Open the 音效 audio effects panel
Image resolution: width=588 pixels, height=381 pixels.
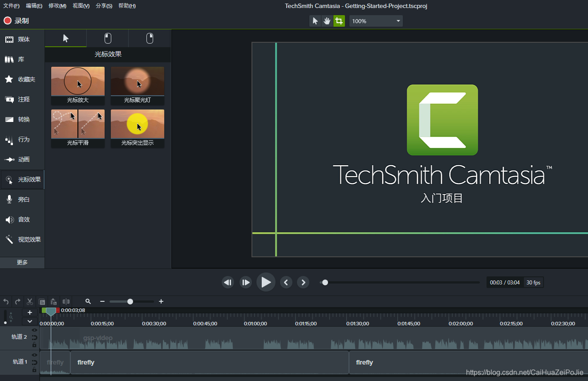22,220
